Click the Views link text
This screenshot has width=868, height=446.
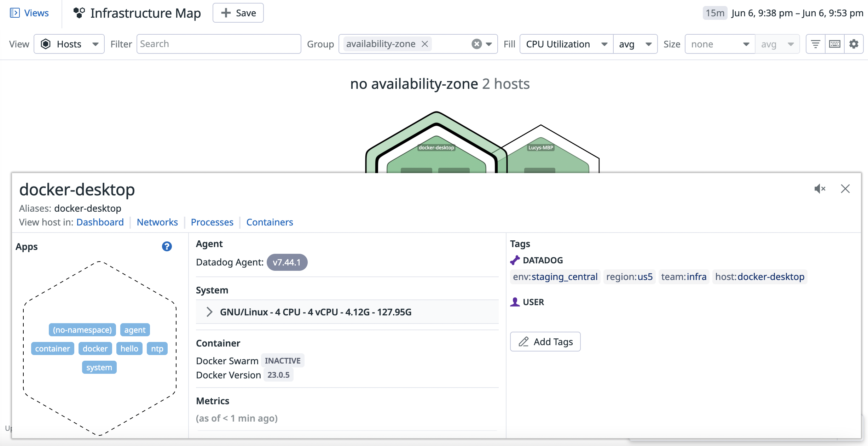36,13
